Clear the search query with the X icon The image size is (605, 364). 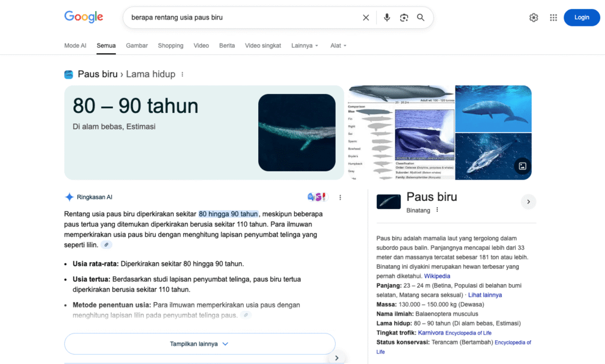366,17
